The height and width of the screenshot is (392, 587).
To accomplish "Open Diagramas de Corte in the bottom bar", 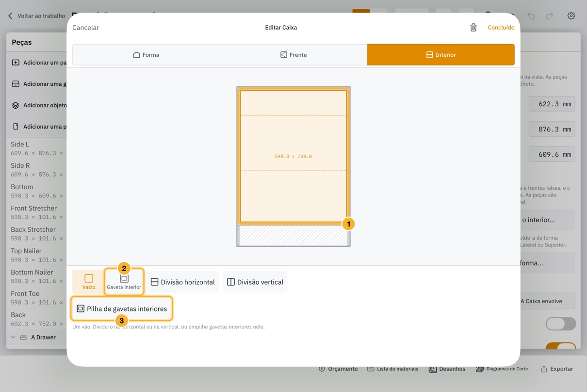I will 502,369.
